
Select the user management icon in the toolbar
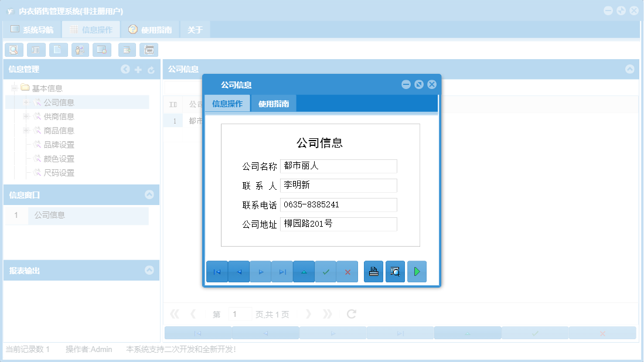click(80, 50)
